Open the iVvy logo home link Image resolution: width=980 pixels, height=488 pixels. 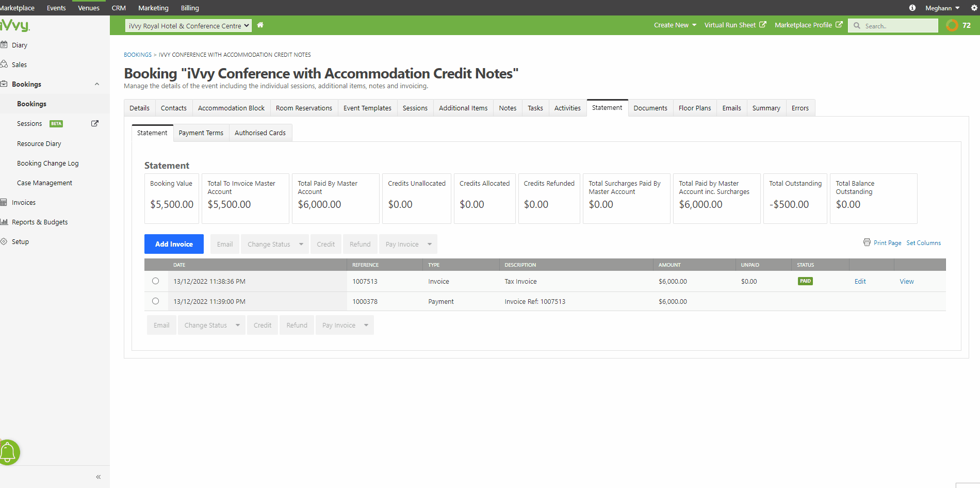pos(15,25)
